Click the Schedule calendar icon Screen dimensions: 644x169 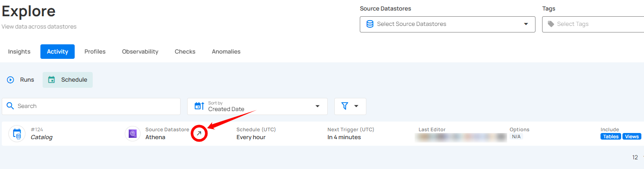click(x=51, y=80)
